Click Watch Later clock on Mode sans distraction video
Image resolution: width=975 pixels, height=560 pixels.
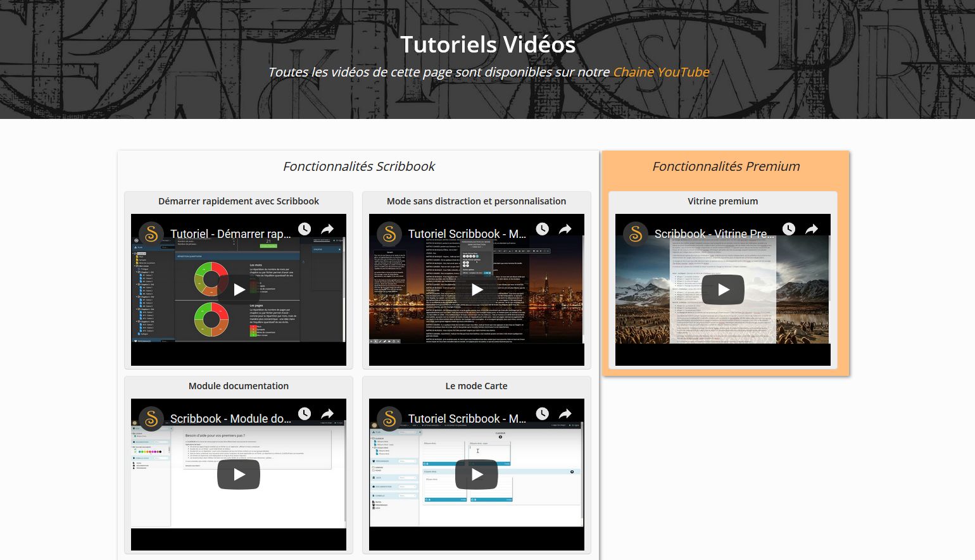tap(543, 229)
